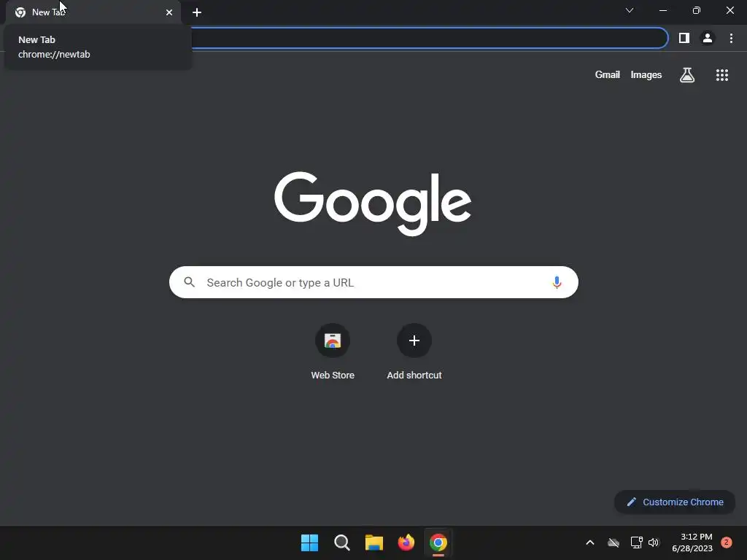The height and width of the screenshot is (560, 747).
Task: Focus the Chrome address bar
Action: [429, 38]
